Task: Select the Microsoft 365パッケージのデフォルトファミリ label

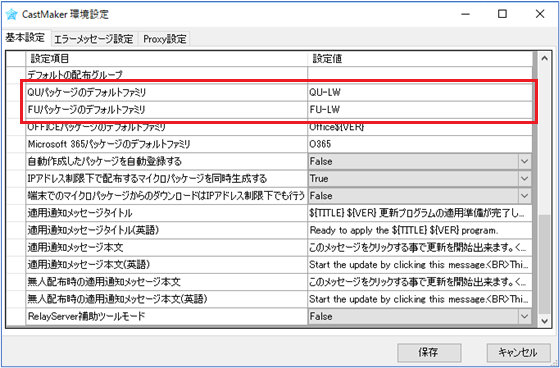Action: 109,144
